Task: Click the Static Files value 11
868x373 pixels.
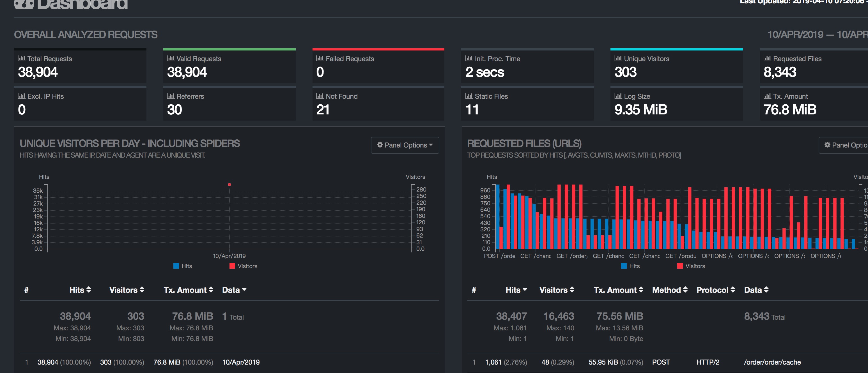Action: tap(472, 110)
